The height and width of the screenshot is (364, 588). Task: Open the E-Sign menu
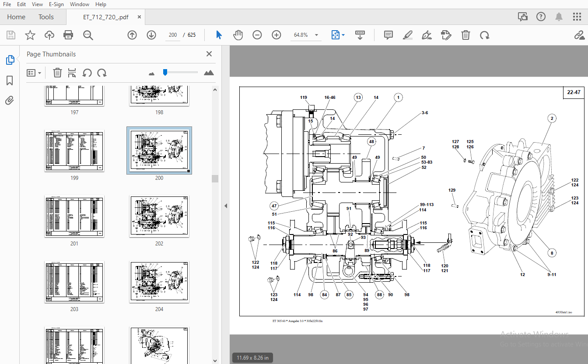[x=56, y=4]
